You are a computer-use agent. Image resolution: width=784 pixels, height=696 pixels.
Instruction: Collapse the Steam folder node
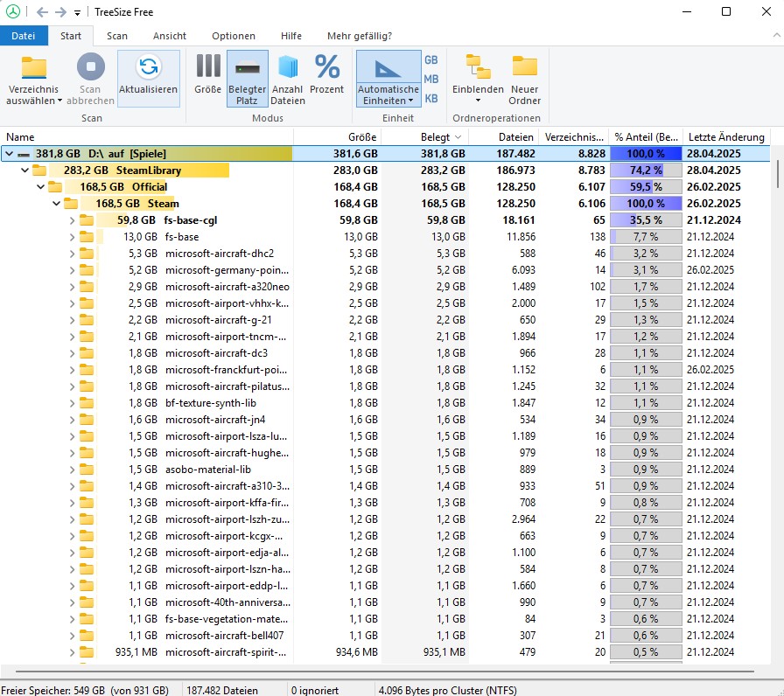click(57, 204)
